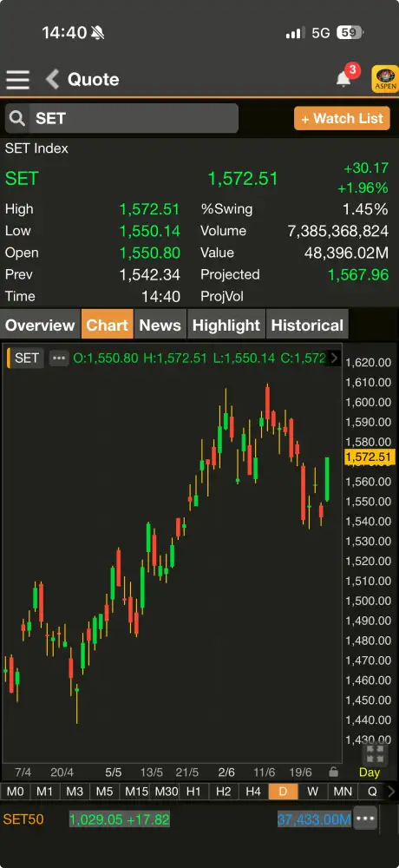
Task: Tap the 5G signal indicator
Action: (x=321, y=33)
